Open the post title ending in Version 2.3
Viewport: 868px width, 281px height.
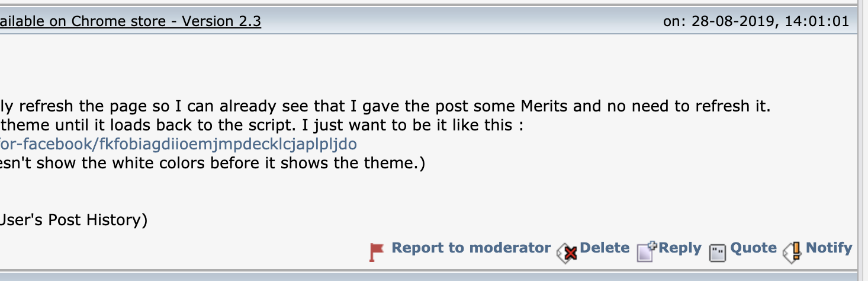pos(130,22)
